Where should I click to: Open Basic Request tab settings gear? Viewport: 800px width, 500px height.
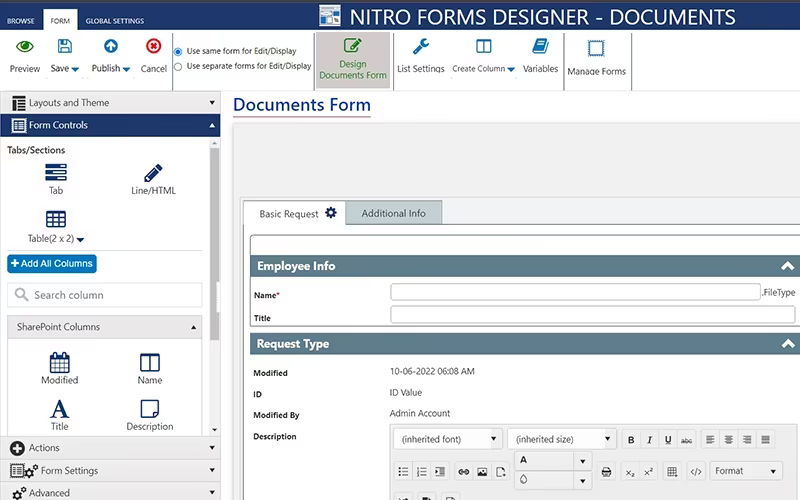(x=331, y=213)
